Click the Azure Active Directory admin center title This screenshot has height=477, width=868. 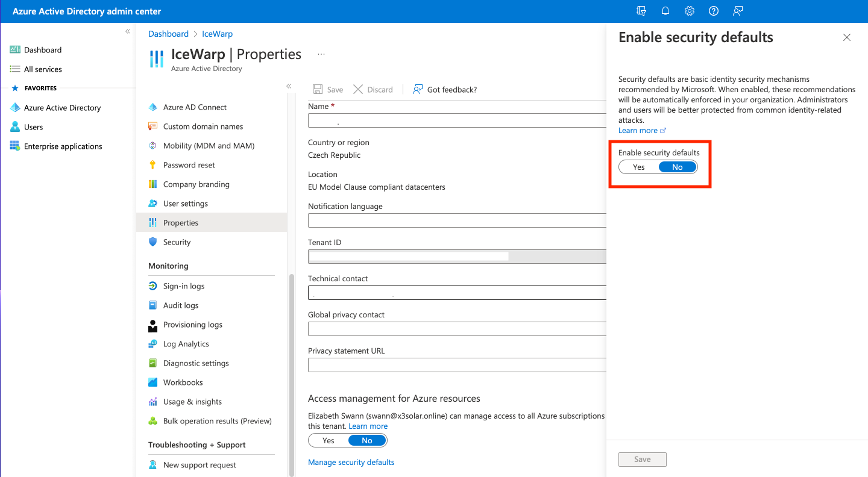coord(87,11)
